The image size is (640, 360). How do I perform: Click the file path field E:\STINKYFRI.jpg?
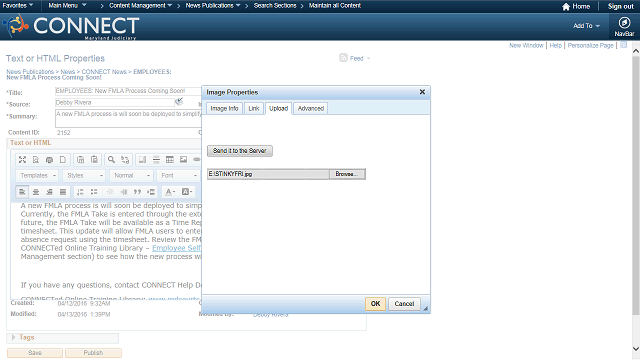point(268,174)
